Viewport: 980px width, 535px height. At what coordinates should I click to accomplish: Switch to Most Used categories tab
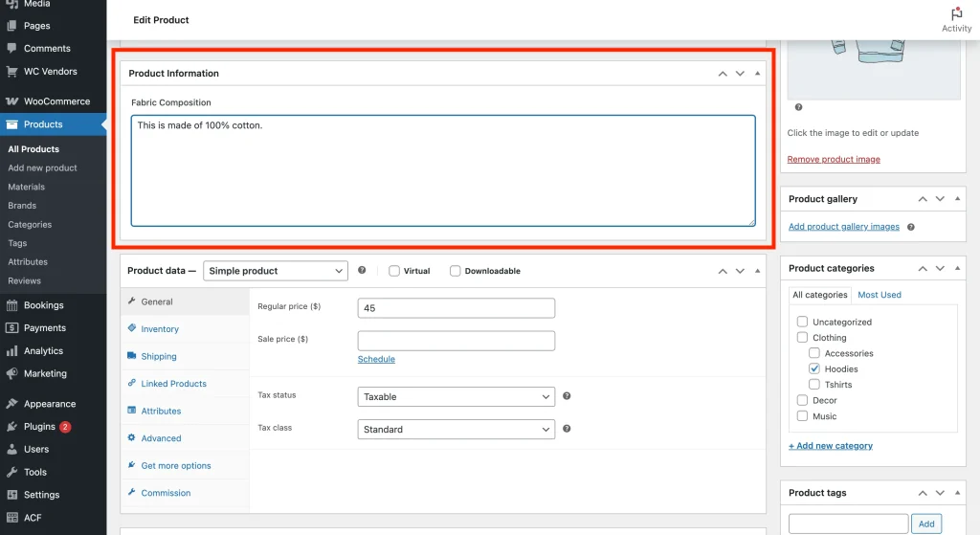(x=880, y=295)
